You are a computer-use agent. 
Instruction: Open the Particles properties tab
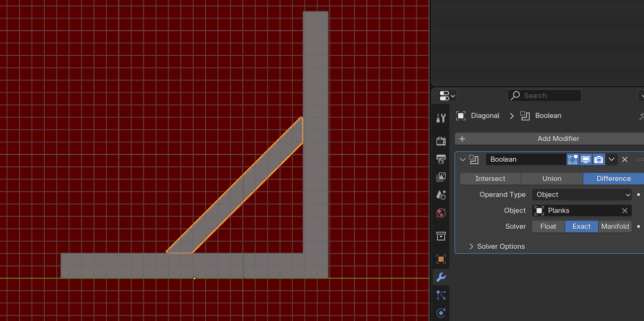click(441, 295)
